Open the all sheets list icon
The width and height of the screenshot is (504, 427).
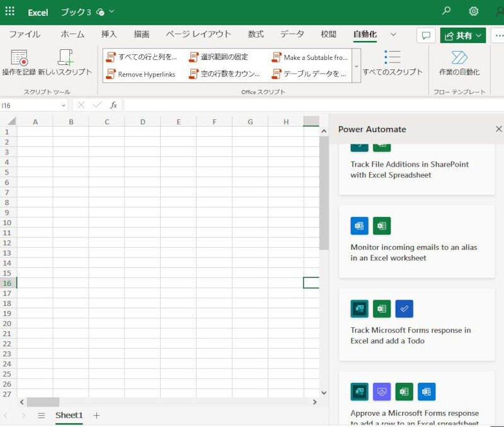41,416
